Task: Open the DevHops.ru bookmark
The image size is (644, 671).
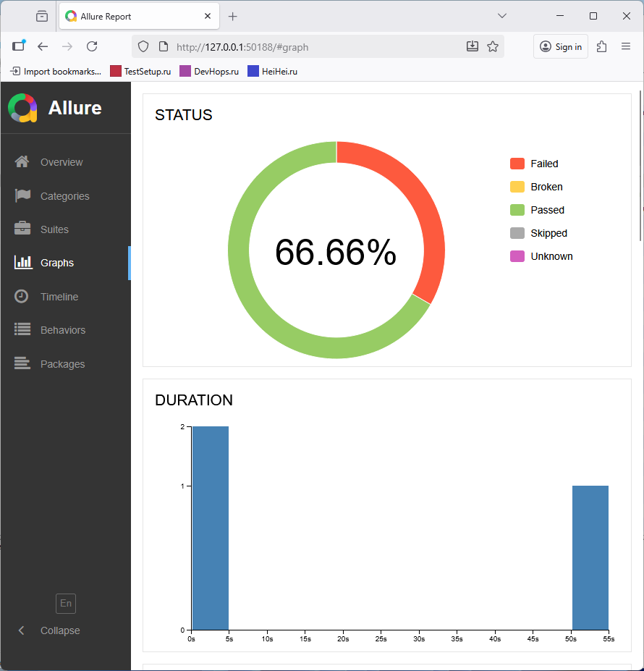Action: tap(209, 72)
